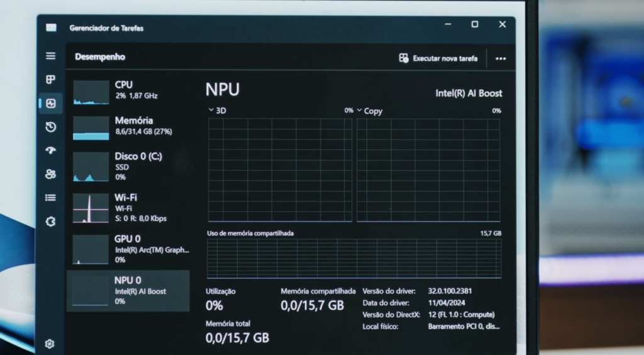Select the Memória performance entry
This screenshot has height=355, width=644.
click(128, 128)
